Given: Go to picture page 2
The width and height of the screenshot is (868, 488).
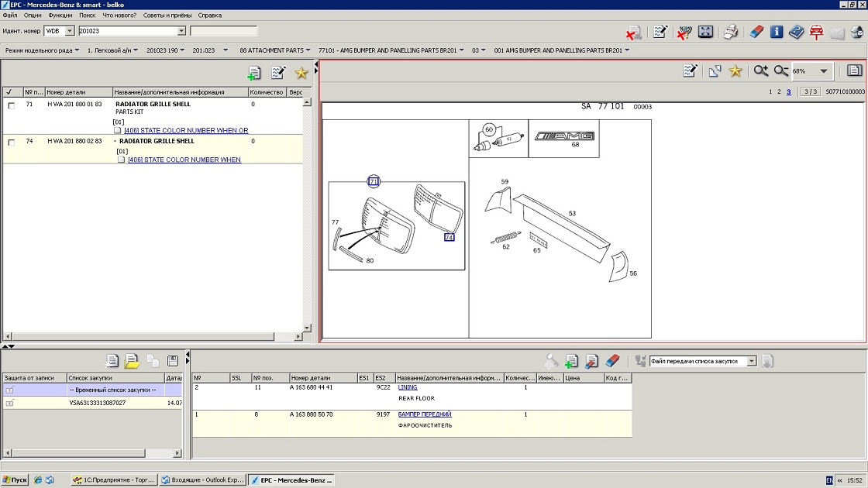Looking at the screenshot, I should click(x=779, y=92).
